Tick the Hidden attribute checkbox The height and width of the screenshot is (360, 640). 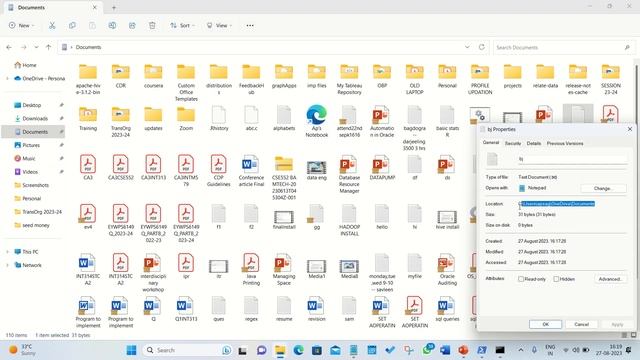click(x=556, y=279)
